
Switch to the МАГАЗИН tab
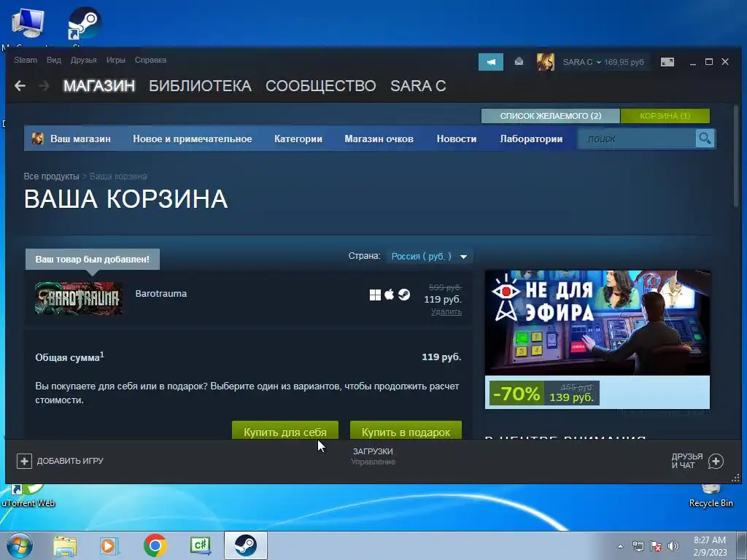(x=99, y=86)
